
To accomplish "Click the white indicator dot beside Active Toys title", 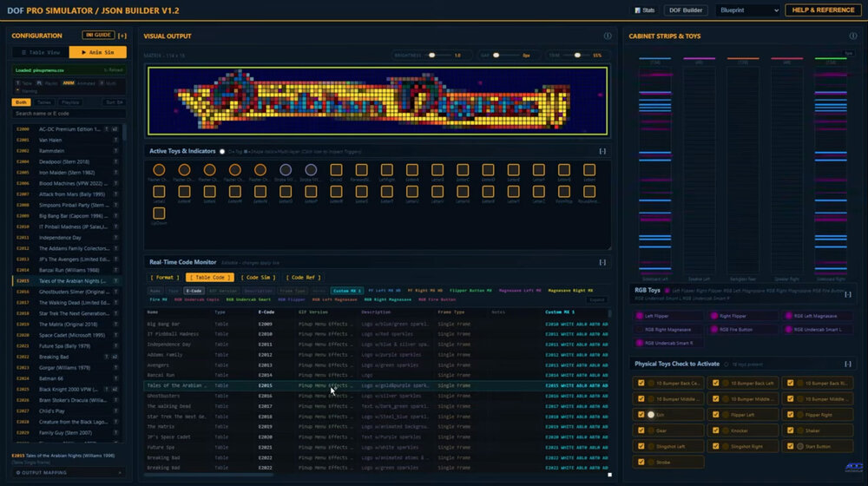I will tap(222, 152).
